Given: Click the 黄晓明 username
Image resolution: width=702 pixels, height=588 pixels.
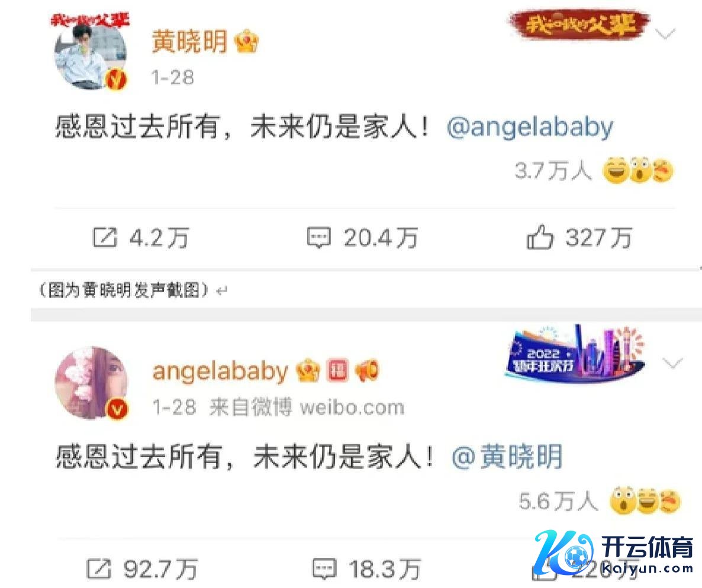Looking at the screenshot, I should (190, 41).
